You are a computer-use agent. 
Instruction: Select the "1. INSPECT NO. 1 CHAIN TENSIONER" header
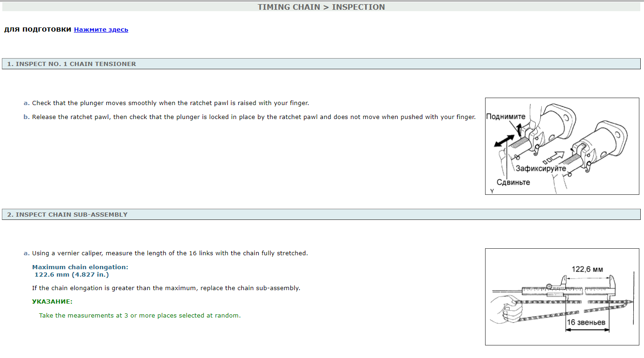72,64
